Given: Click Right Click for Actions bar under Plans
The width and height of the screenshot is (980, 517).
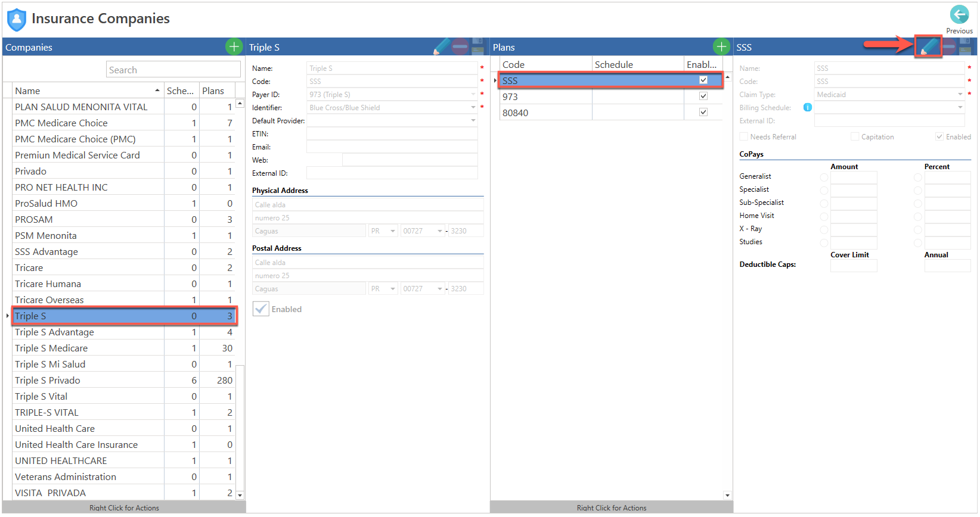Looking at the screenshot, I should click(611, 507).
